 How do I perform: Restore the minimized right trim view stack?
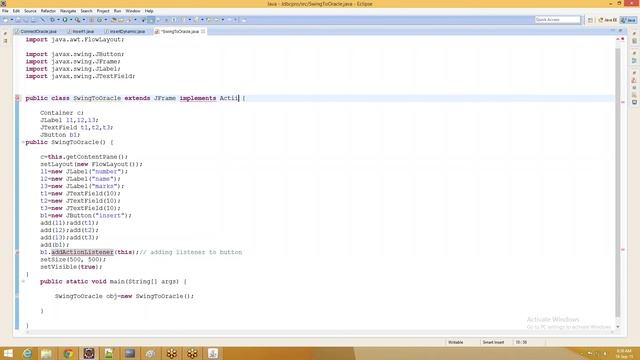point(634,34)
